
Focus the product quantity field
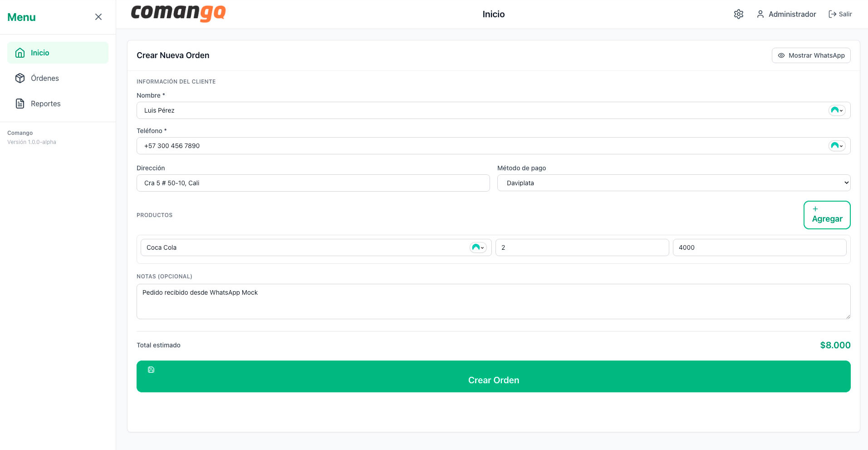(582, 247)
